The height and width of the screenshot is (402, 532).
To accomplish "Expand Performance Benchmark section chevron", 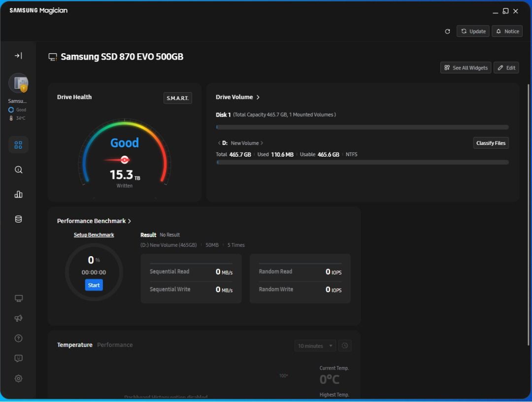I will click(x=129, y=221).
